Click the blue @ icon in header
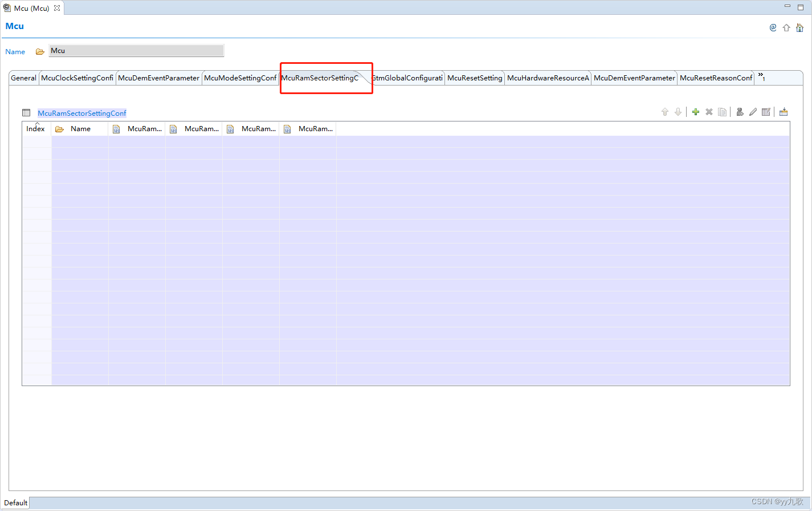 click(x=773, y=27)
